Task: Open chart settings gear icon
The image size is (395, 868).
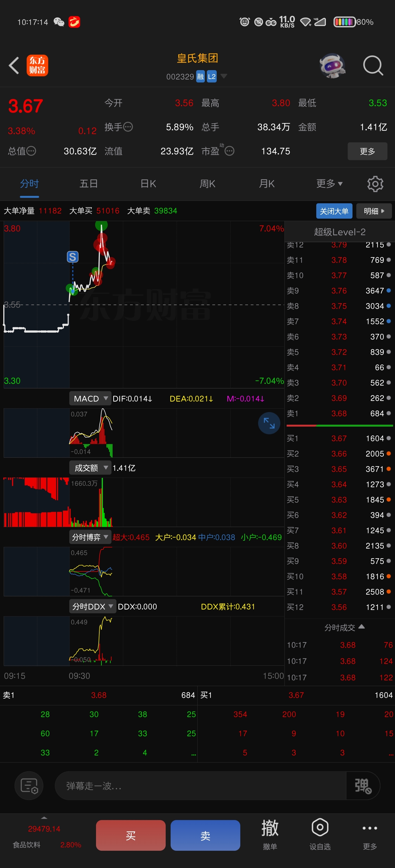Action: [375, 184]
